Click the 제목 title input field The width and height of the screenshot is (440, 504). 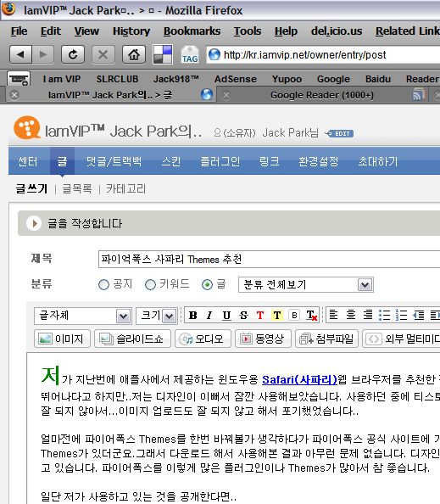269,259
